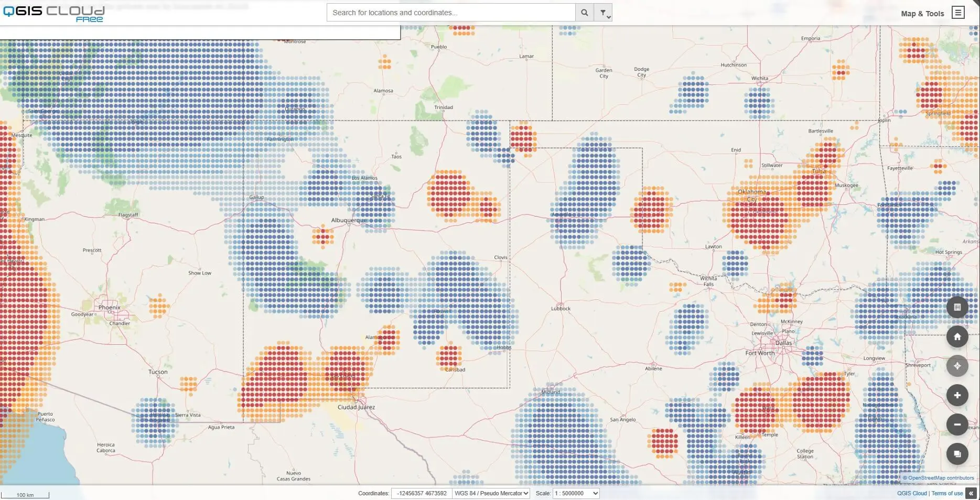
Task: Open the layer tree list button
Action: (x=957, y=307)
